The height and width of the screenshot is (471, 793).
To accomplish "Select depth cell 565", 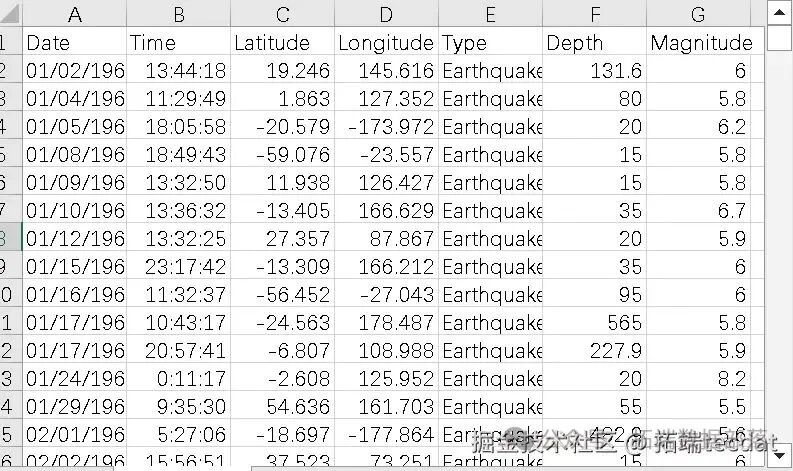I will coord(595,322).
